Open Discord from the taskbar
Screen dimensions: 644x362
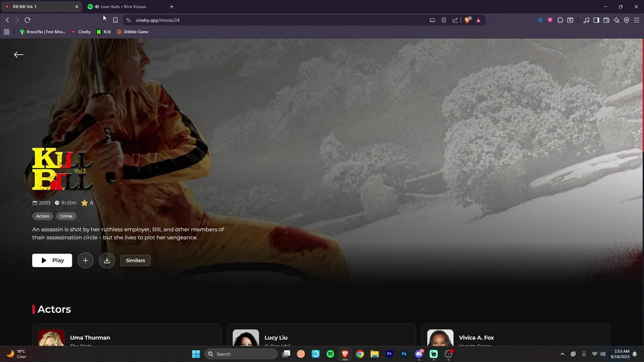tap(419, 354)
